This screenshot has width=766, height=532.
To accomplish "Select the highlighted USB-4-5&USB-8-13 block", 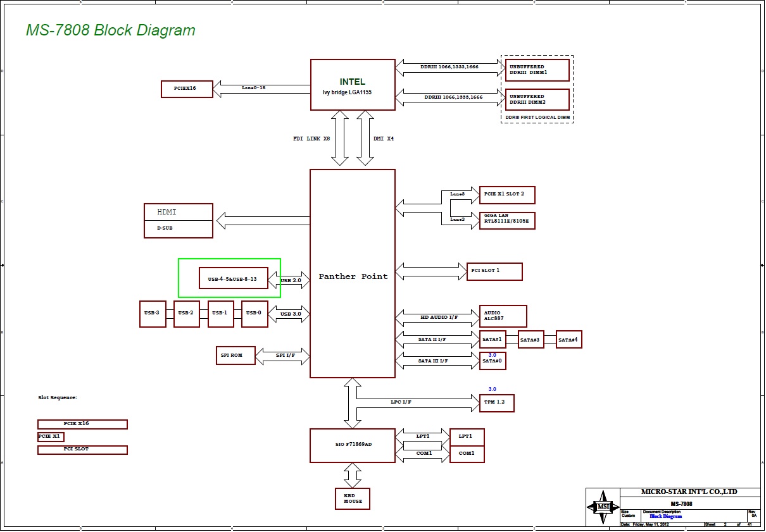I will point(233,278).
